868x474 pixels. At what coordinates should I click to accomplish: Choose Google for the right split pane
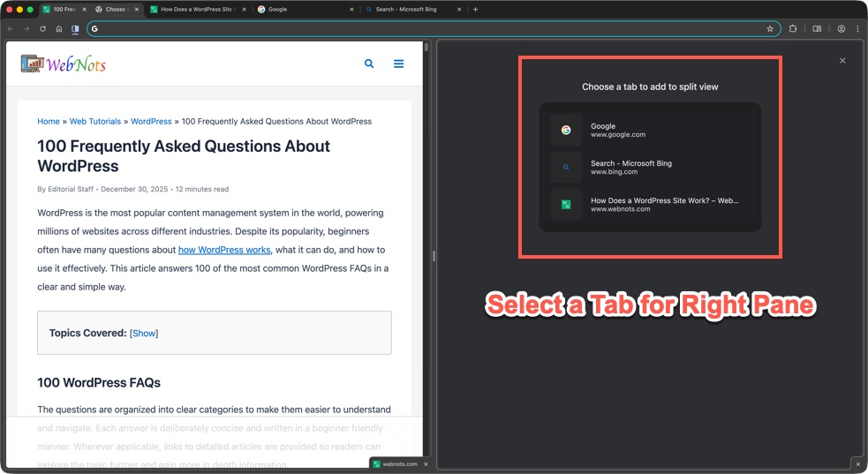[x=650, y=130]
